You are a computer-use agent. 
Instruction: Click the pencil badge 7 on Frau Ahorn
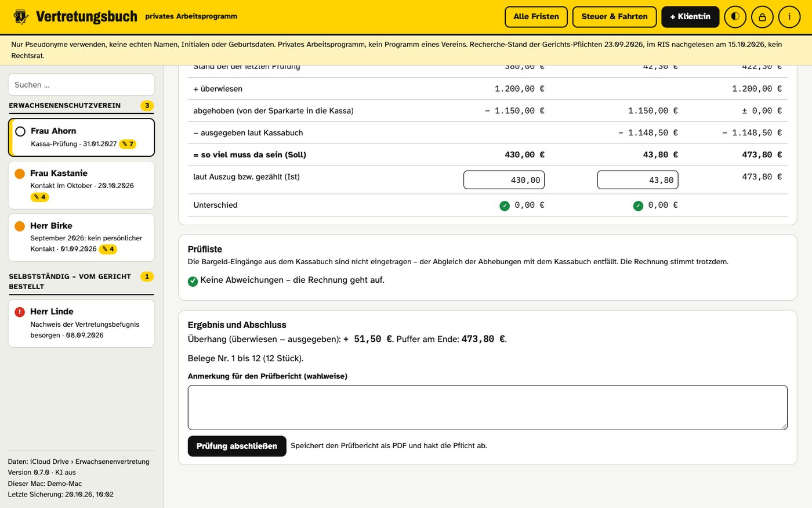coord(128,144)
